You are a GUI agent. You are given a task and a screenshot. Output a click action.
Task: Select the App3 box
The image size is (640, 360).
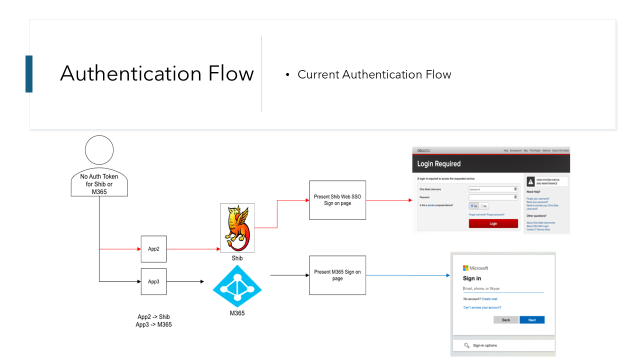(x=153, y=281)
